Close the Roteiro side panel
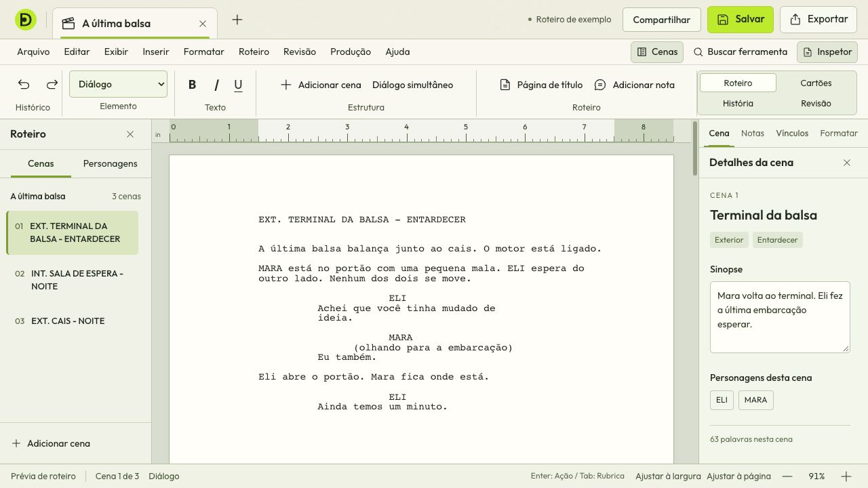This screenshot has height=488, width=868. (130, 134)
